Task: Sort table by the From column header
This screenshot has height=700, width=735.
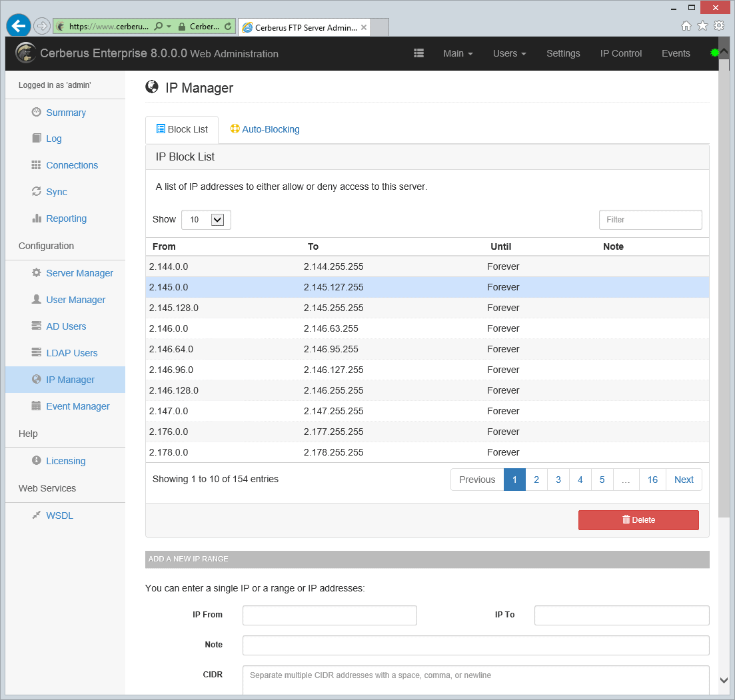Action: point(164,246)
